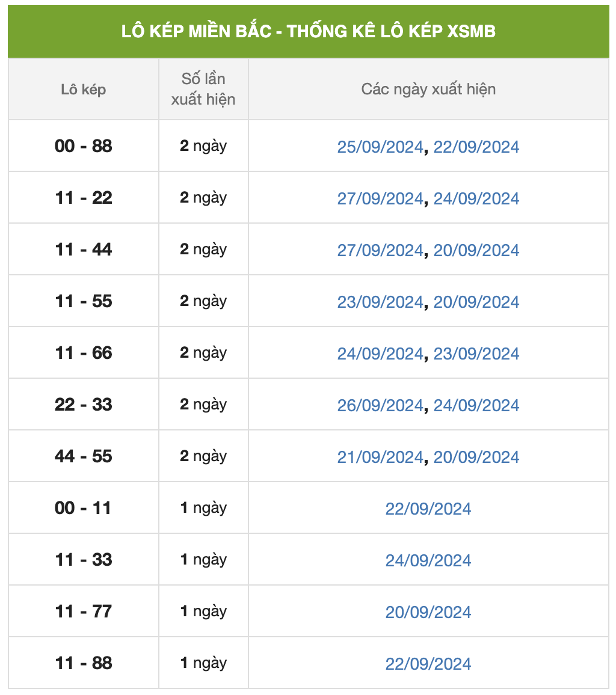Open the 25/09/2024 link in row 00 - 88
Viewport: 616px width, 695px height.
coord(380,147)
